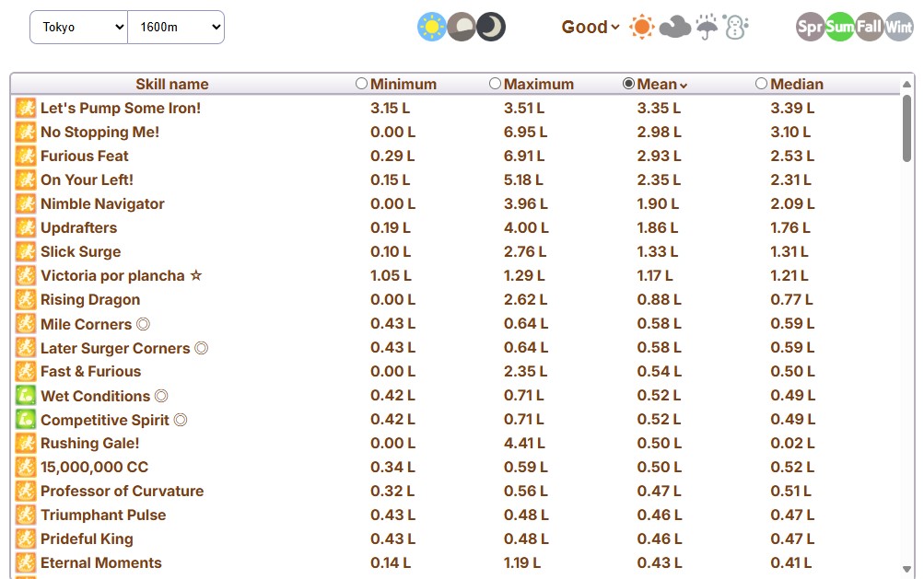
Task: Click the table scrollbar up arrow
Action: click(906, 85)
